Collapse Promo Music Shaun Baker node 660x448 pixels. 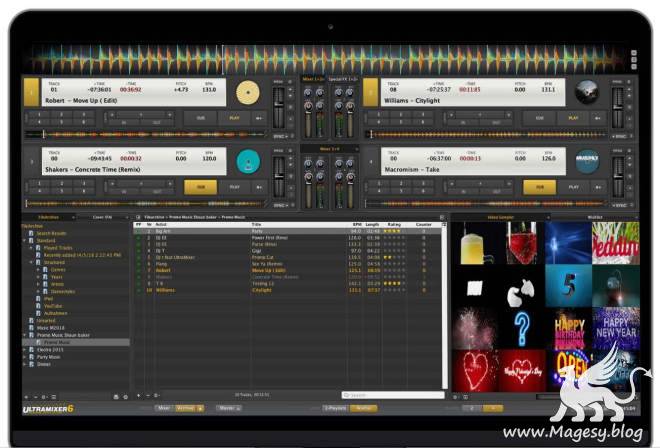coord(24,335)
